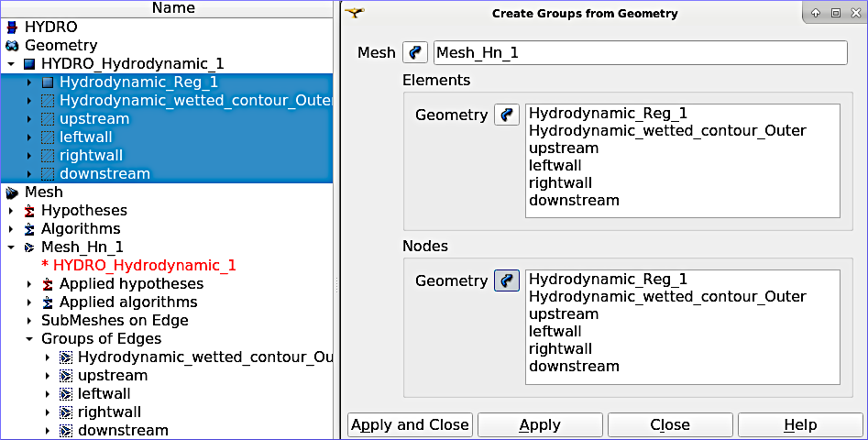The height and width of the screenshot is (440, 868).
Task: Click the Close button in dialog
Action: 670,425
